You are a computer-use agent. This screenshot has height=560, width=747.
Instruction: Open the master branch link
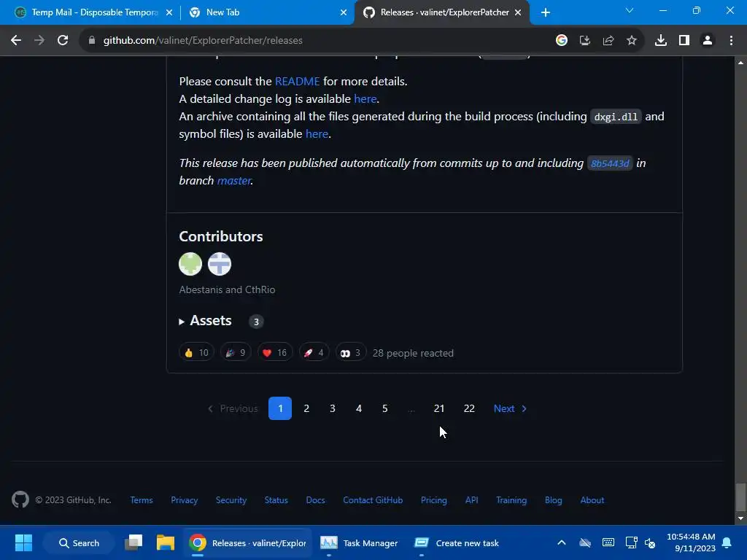coord(234,181)
